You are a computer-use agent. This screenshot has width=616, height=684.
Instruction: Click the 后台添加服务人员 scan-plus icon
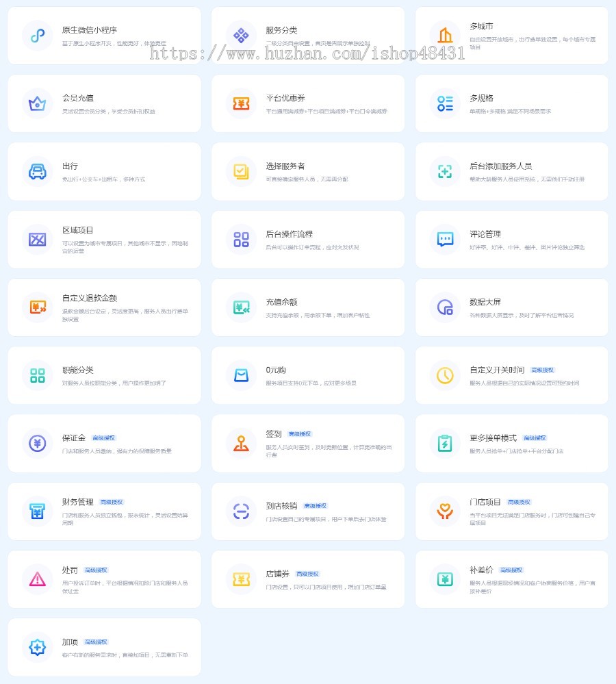[x=445, y=171]
